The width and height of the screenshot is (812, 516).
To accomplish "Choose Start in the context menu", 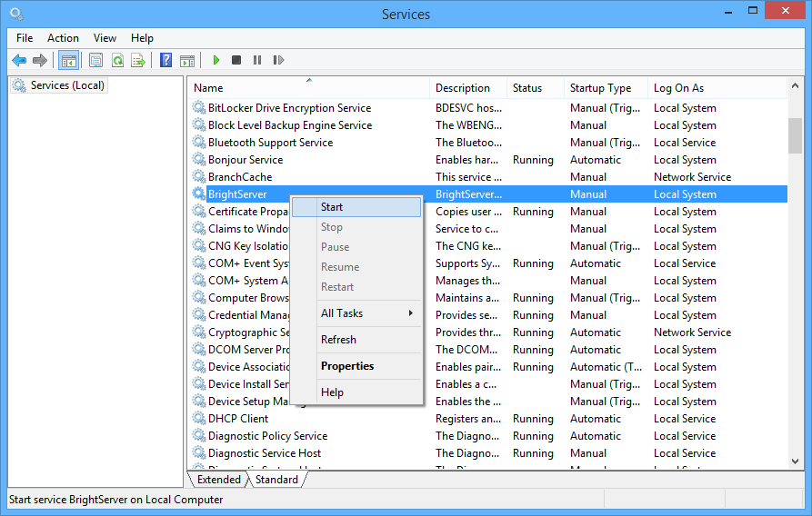I will pos(332,207).
